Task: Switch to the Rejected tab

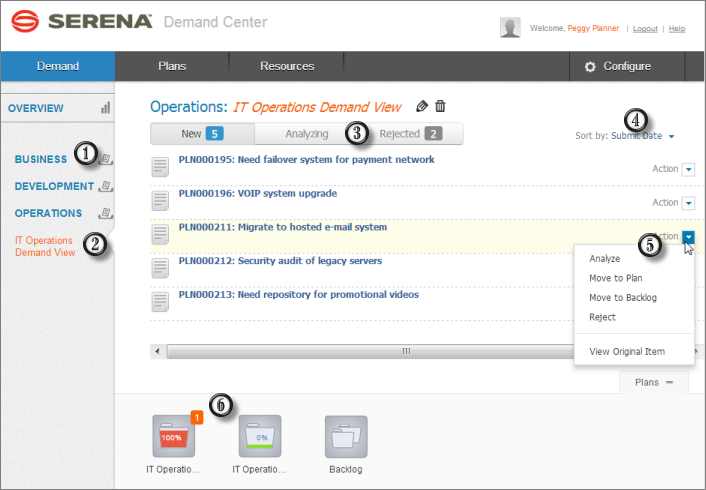Action: click(x=410, y=134)
